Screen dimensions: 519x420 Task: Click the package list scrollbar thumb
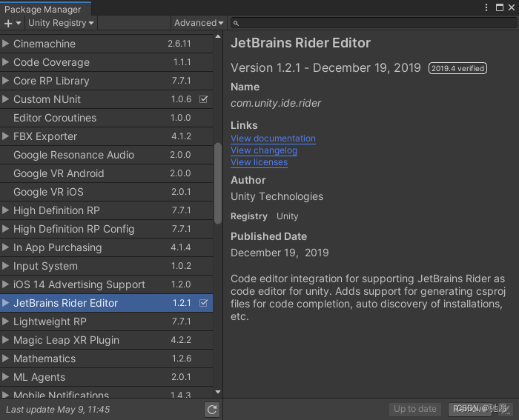tap(218, 183)
